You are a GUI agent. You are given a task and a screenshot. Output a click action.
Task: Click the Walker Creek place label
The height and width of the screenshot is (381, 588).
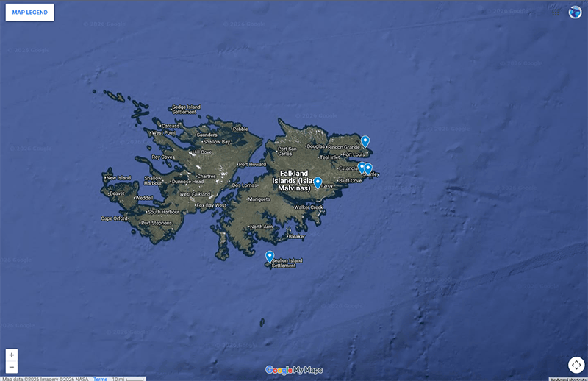(309, 207)
